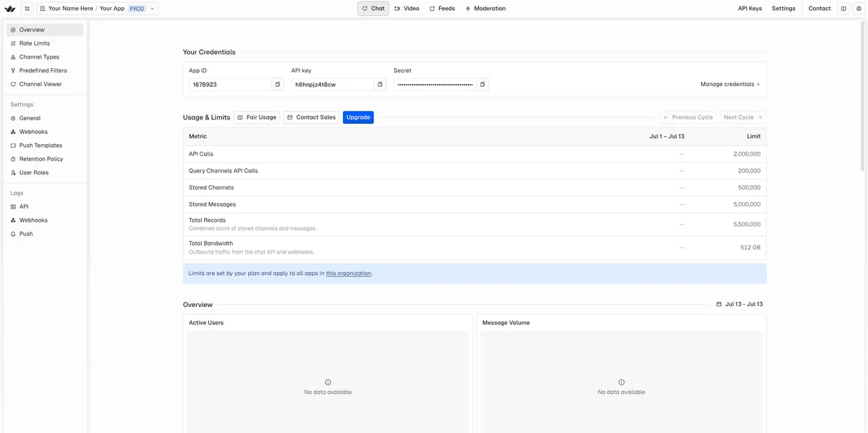Screen dimensions: 868x433
Task: Click the 'Message Volume' chart title
Action: pyautogui.click(x=506, y=323)
